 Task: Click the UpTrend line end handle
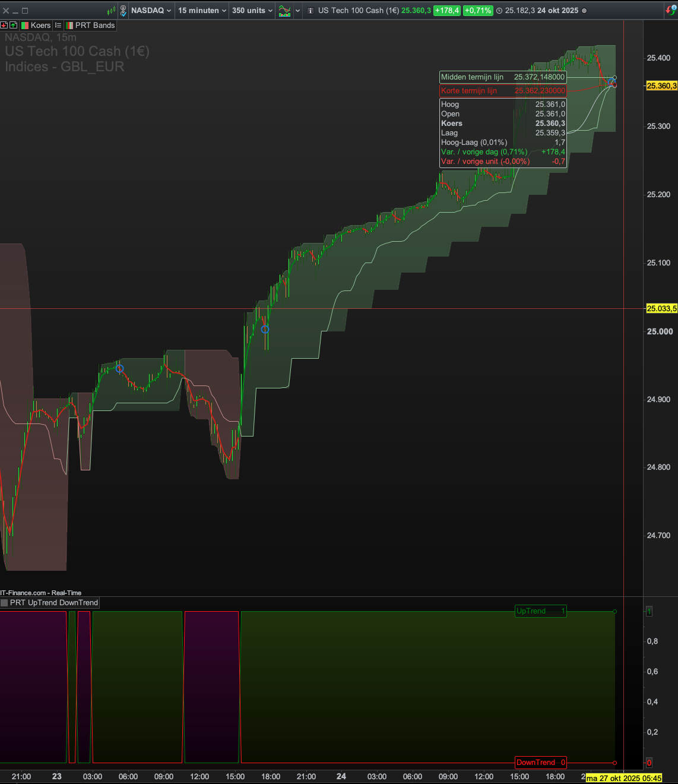click(x=614, y=611)
